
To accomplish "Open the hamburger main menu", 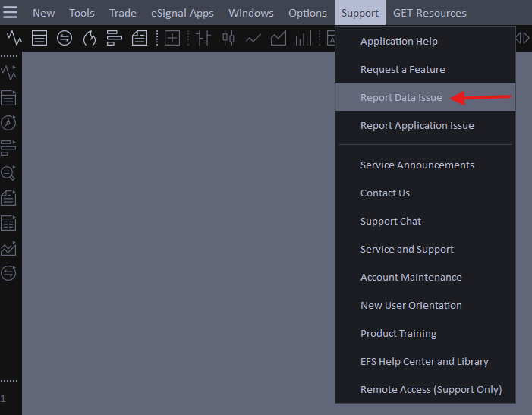I will pyautogui.click(x=11, y=13).
